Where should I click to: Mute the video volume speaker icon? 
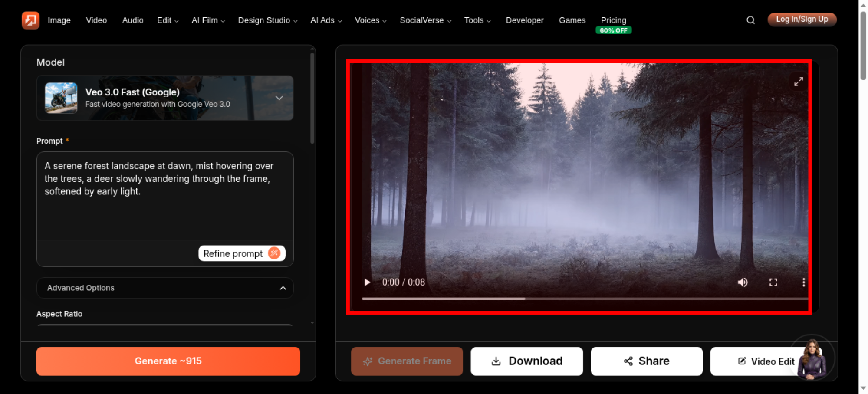pyautogui.click(x=743, y=282)
